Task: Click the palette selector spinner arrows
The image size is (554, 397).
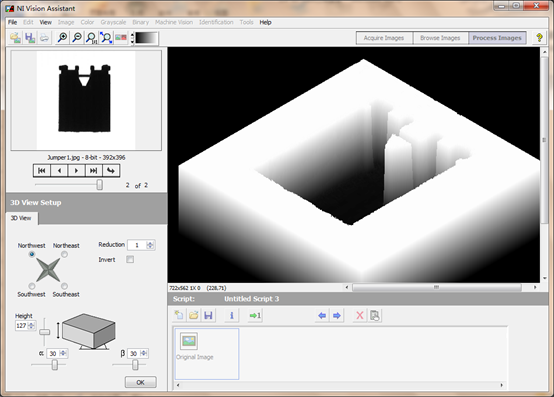Action: tap(132, 38)
